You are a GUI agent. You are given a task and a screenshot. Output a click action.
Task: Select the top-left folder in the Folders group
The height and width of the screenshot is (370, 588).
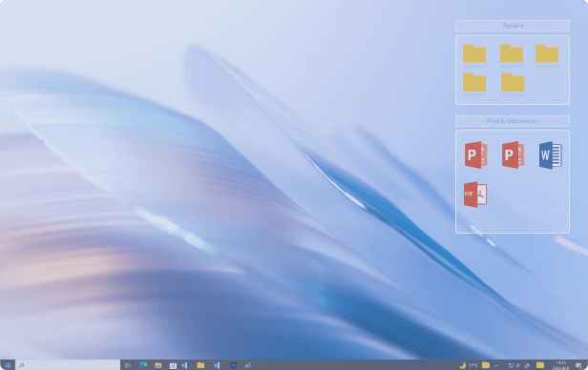point(474,53)
